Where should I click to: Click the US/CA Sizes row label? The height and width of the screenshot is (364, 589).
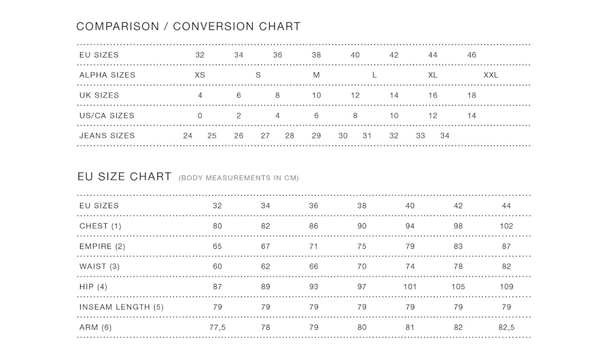tap(107, 115)
